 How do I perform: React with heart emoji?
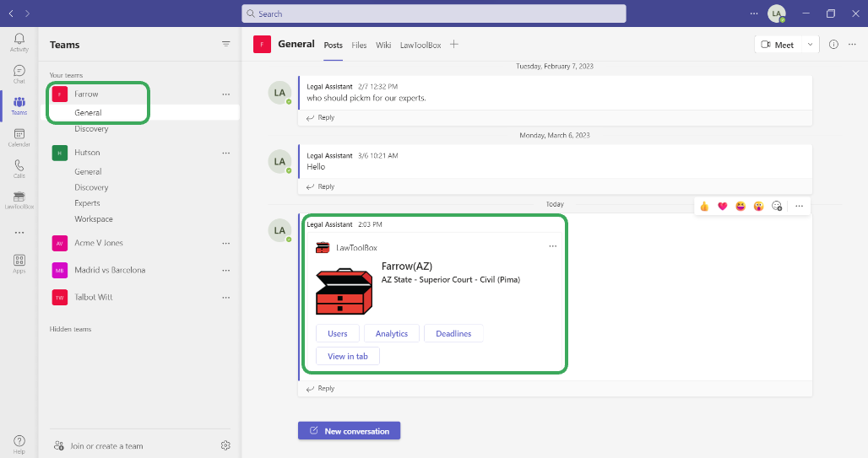[723, 207]
